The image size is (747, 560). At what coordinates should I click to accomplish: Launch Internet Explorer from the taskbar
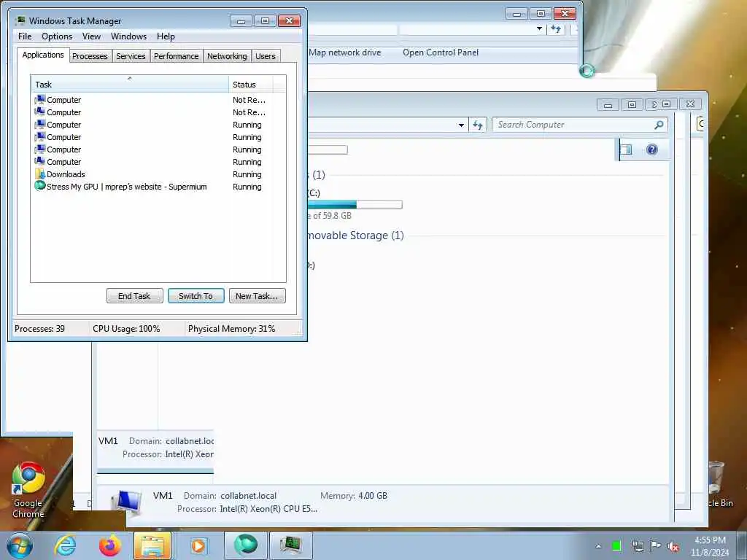[x=65, y=545]
